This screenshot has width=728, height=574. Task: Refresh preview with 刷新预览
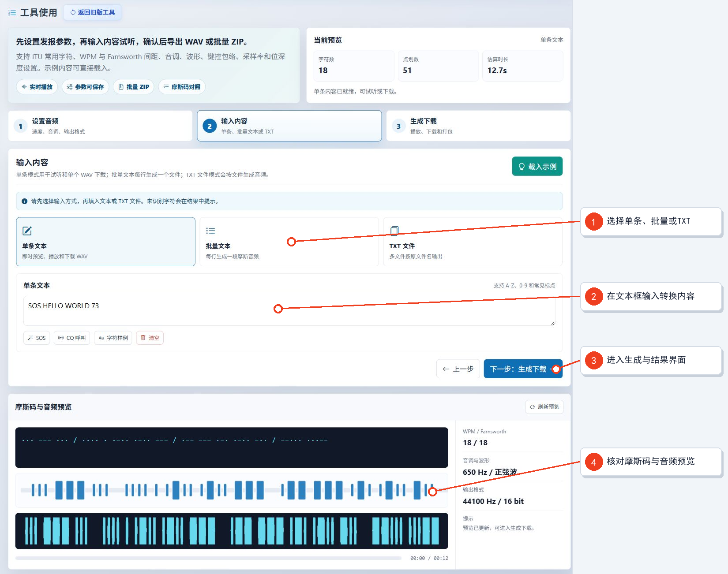544,407
